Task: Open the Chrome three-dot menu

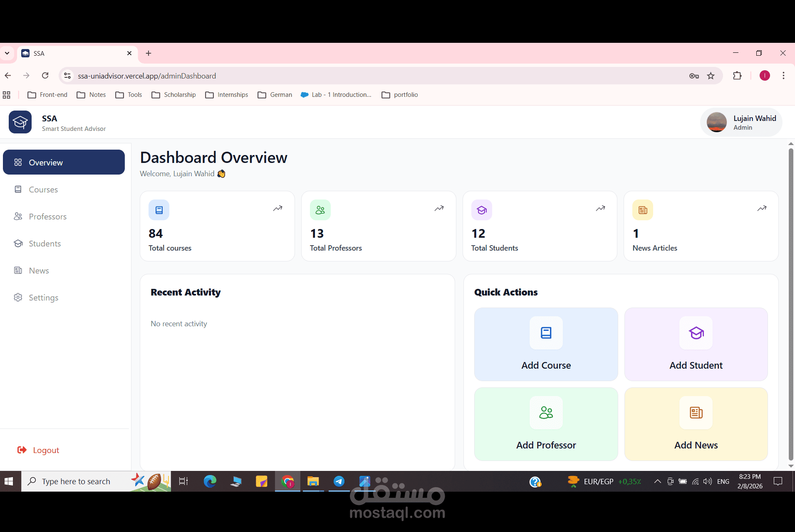Action: coord(783,76)
